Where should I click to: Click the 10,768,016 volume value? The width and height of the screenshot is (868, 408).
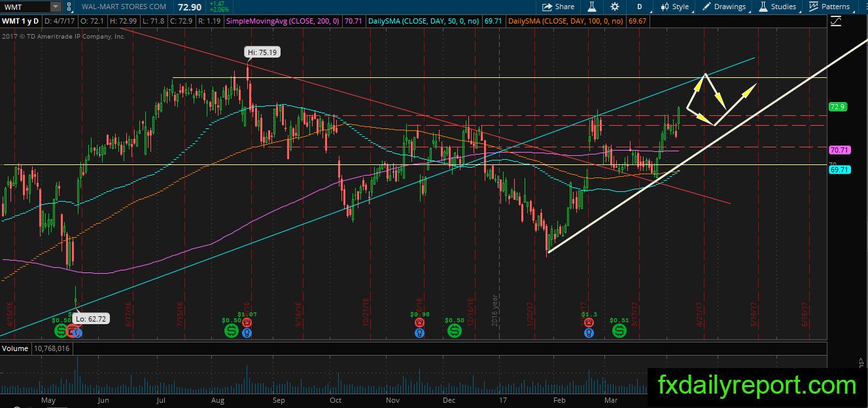pos(52,348)
